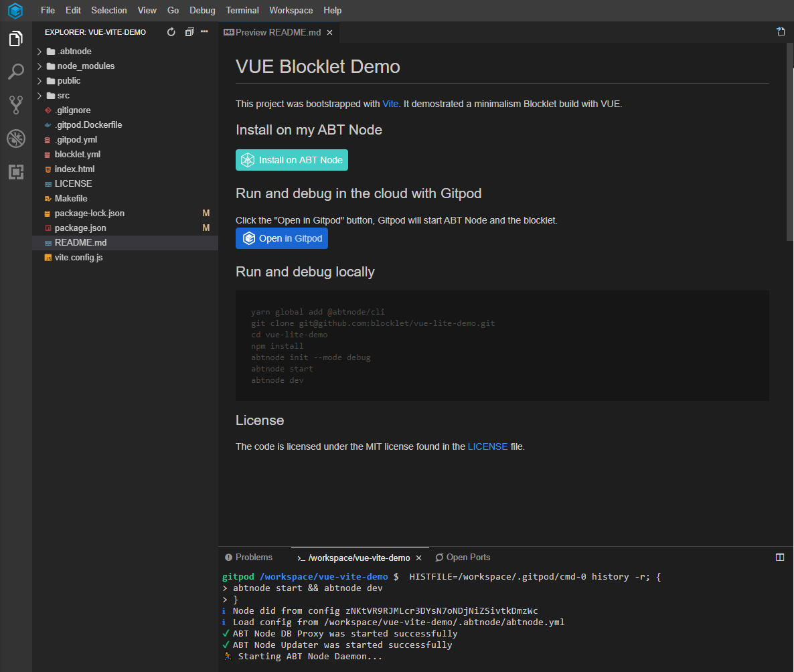Switch to the Open Ports tab
Image resolution: width=794 pixels, height=672 pixels.
pyautogui.click(x=468, y=558)
